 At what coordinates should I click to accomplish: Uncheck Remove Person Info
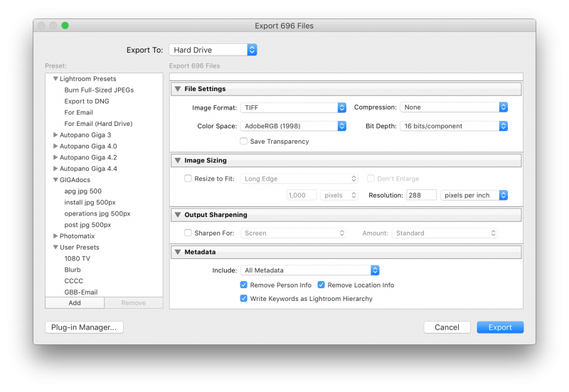(x=244, y=285)
